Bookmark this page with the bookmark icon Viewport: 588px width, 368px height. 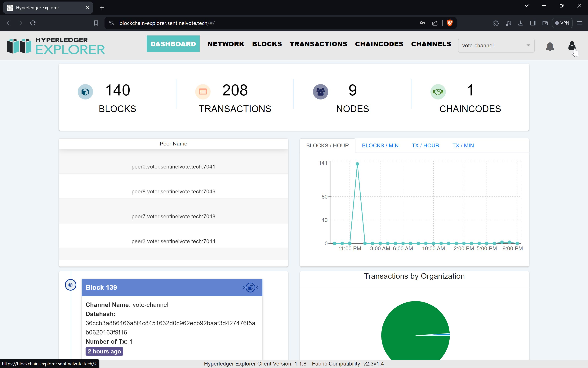96,23
